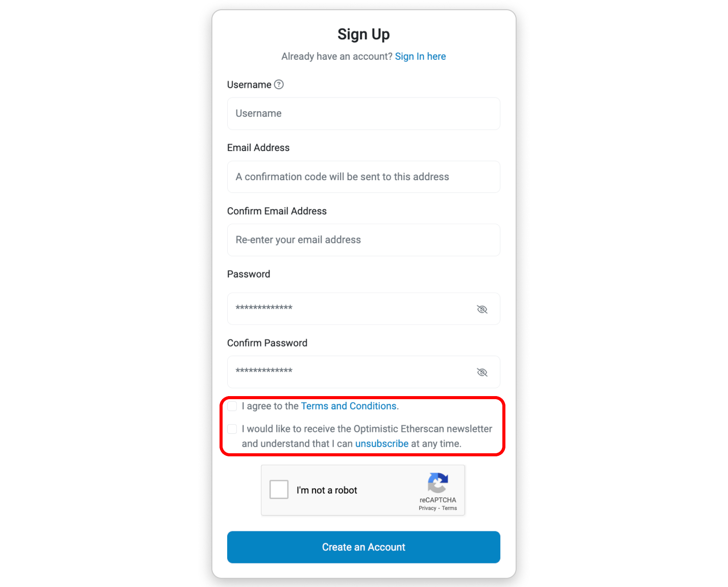Click the I'm not a robot label
This screenshot has width=728, height=587.
tap(327, 490)
